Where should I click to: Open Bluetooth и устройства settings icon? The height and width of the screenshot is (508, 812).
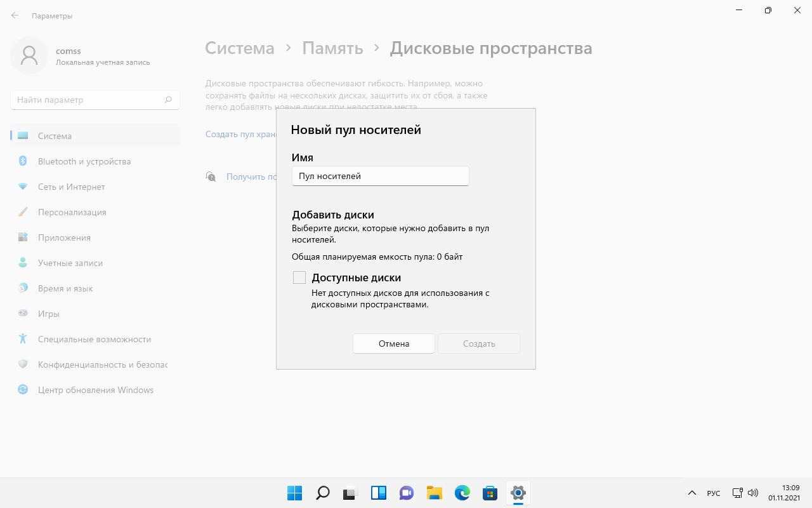(23, 161)
